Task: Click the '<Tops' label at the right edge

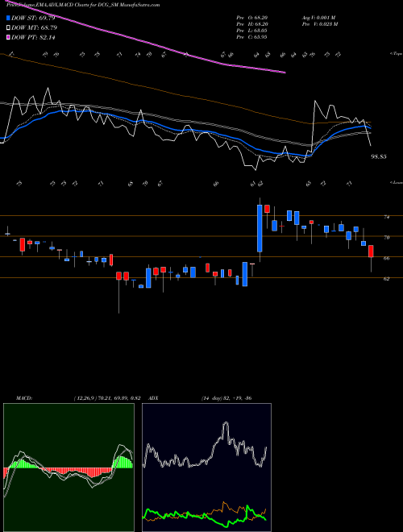Action: [396, 54]
